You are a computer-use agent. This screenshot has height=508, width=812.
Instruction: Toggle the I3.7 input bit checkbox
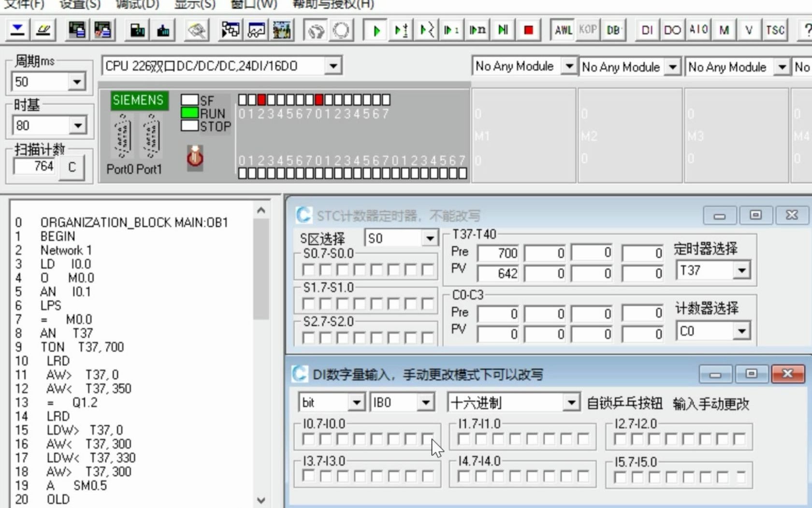(308, 477)
